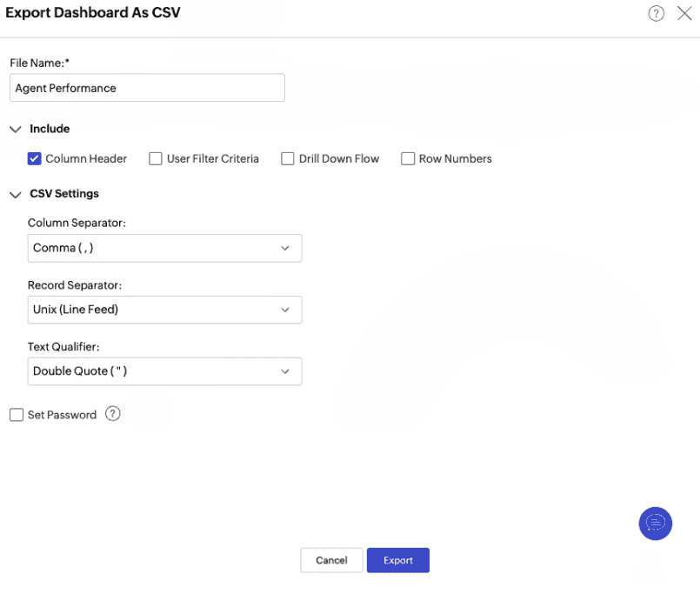Enable the User Filter Criteria checkbox
The height and width of the screenshot is (594, 700).
point(156,159)
